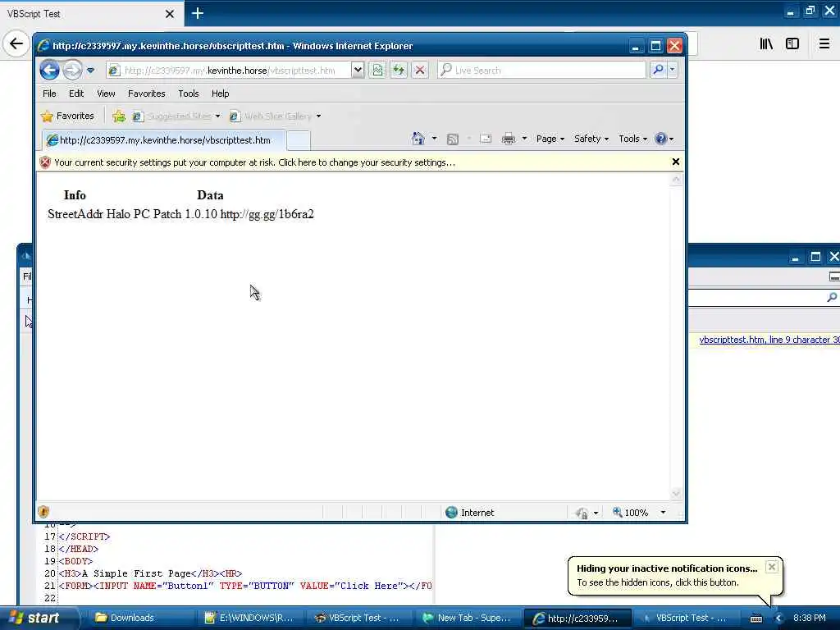Image resolution: width=840 pixels, height=630 pixels.
Task: Click the keyboard icon in the system tray
Action: pos(756,619)
